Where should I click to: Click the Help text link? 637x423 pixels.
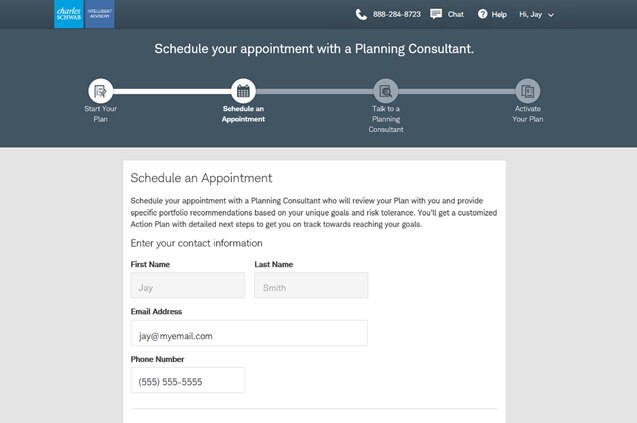click(499, 15)
